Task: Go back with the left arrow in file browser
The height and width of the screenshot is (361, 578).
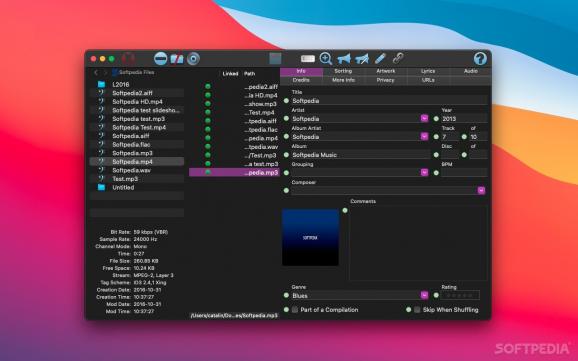Action: point(96,73)
